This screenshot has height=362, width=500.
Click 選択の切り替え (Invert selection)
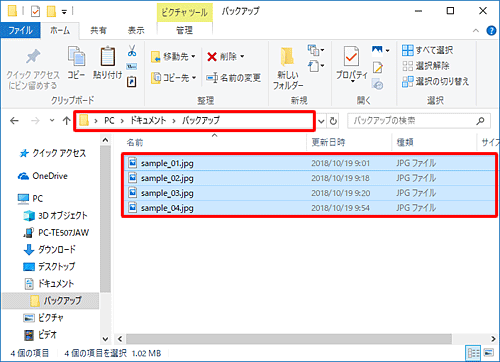[435, 81]
